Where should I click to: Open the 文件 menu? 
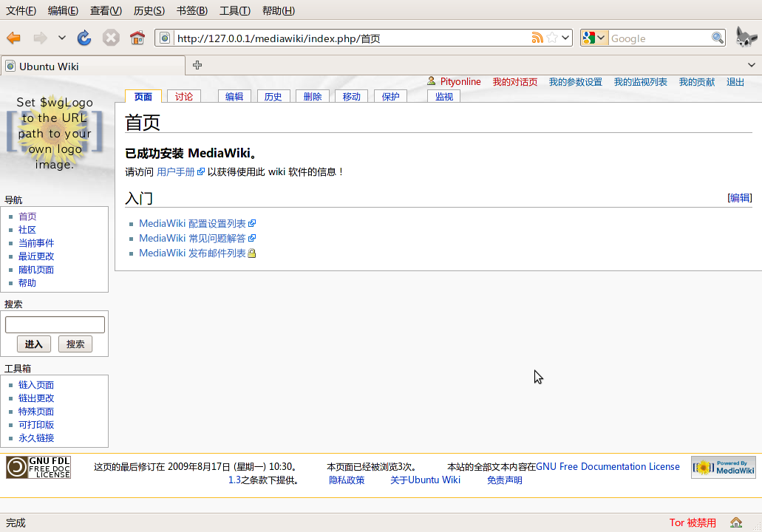(x=21, y=10)
